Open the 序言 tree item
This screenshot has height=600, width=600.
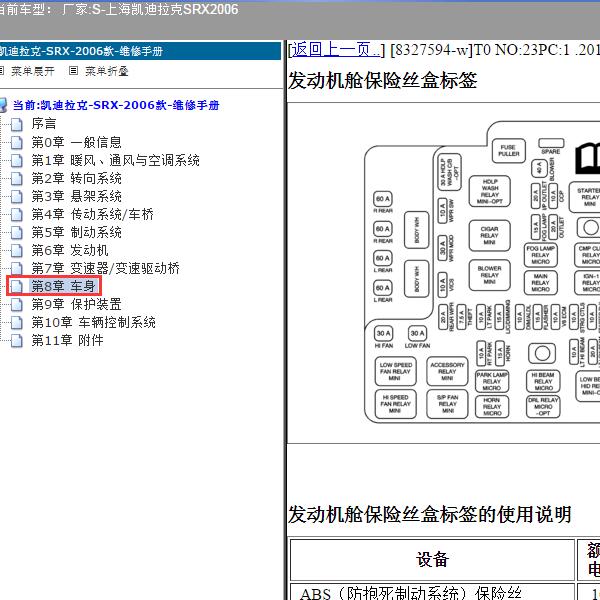[44, 124]
